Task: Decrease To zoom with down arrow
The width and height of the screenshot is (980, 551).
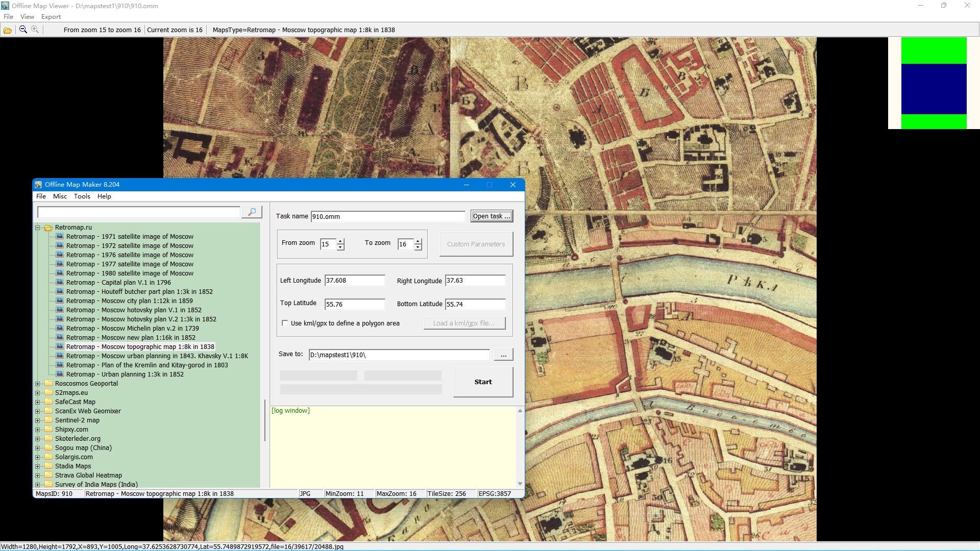Action: click(418, 247)
